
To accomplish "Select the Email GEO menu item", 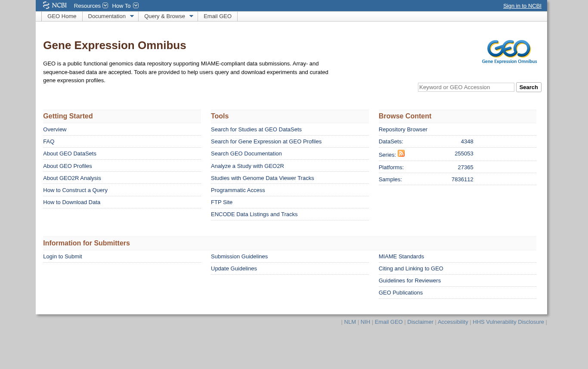I will coord(217,16).
